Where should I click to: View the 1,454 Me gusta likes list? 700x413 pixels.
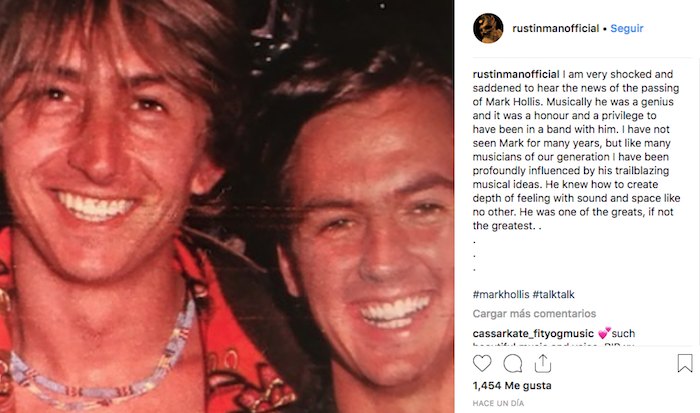coord(512,385)
